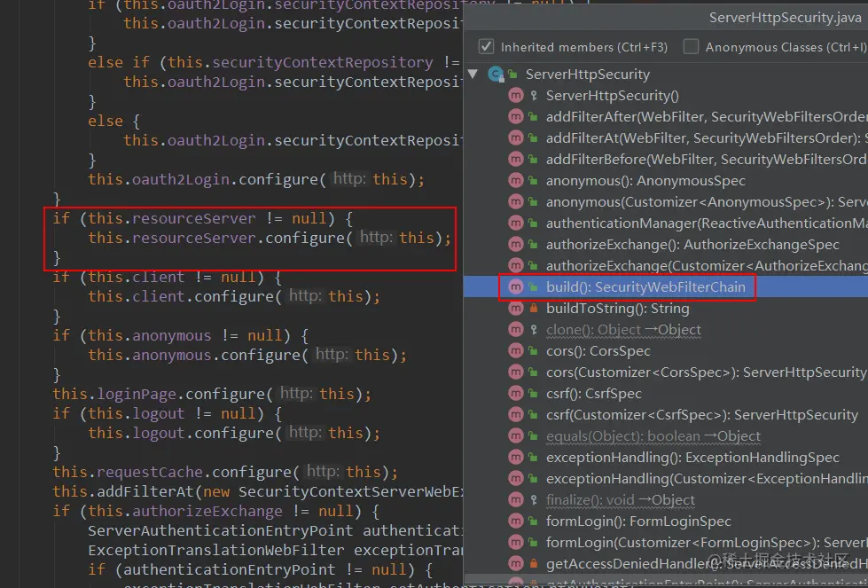868x588 pixels.
Task: Select formLogin(): FormLoginSpec entry
Action: point(638,521)
